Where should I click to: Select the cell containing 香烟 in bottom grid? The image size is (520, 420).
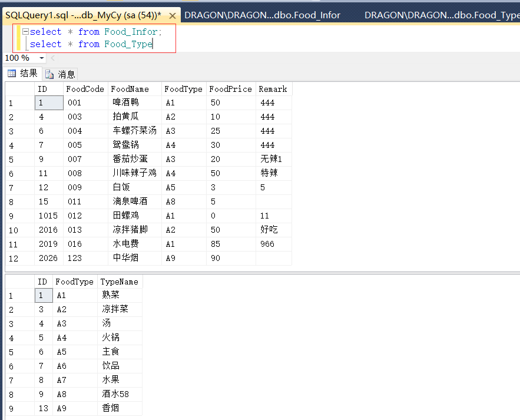point(110,408)
